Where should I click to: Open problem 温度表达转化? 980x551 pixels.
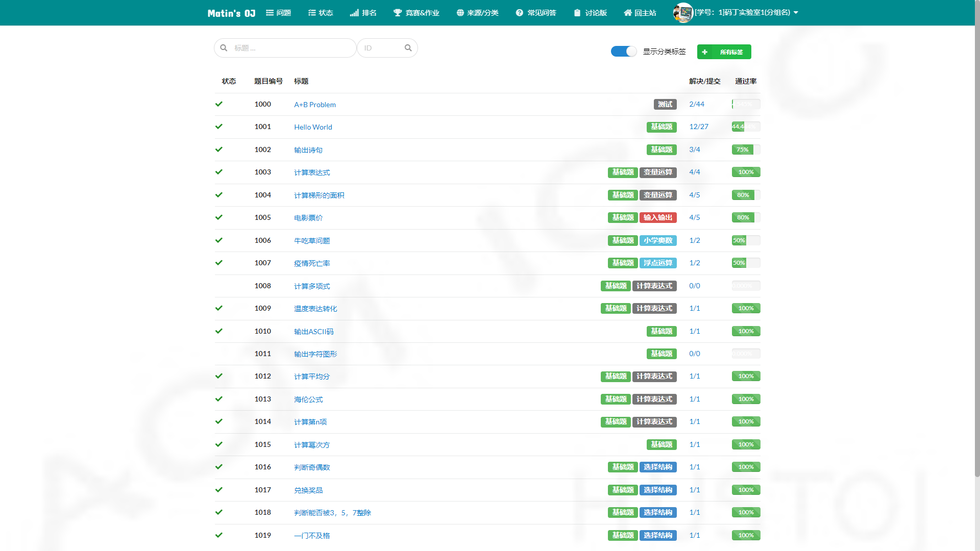(x=315, y=309)
